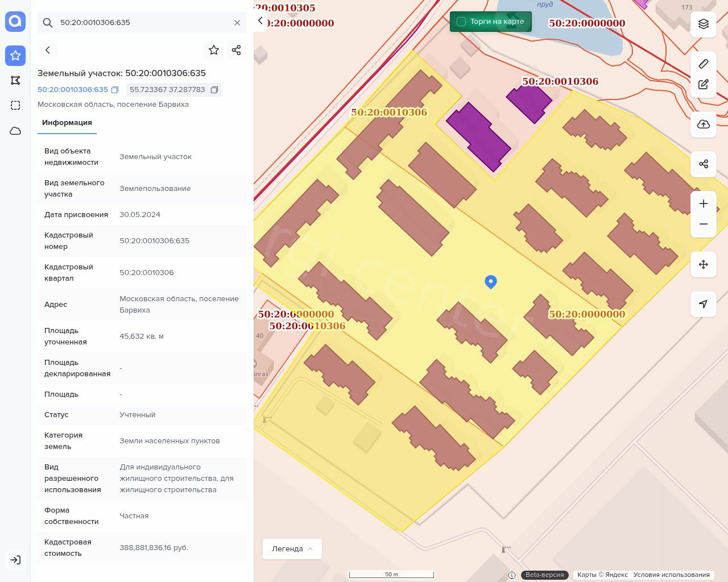The width and height of the screenshot is (728, 582).
Task: Open the cloud icon in left sidebar
Action: click(15, 131)
